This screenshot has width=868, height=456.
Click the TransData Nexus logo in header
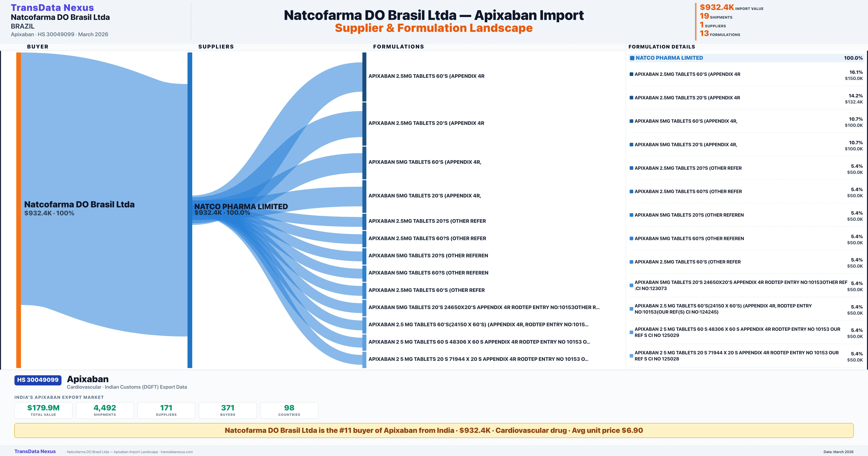pyautogui.click(x=52, y=7)
